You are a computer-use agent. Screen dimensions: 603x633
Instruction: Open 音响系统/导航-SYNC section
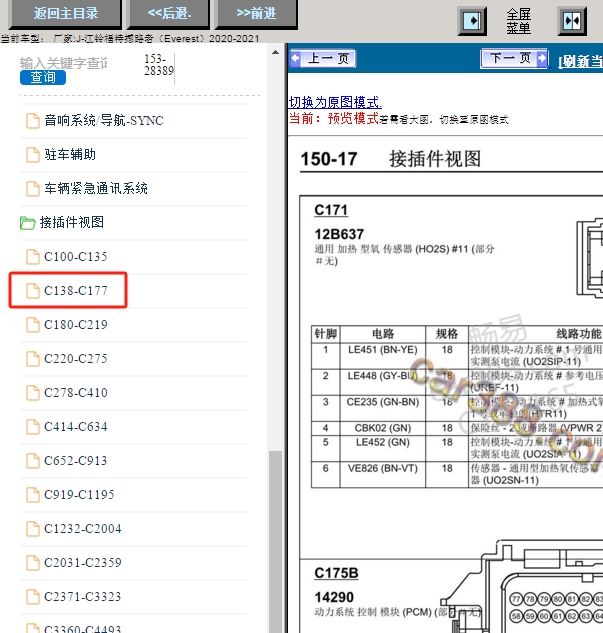(x=104, y=120)
